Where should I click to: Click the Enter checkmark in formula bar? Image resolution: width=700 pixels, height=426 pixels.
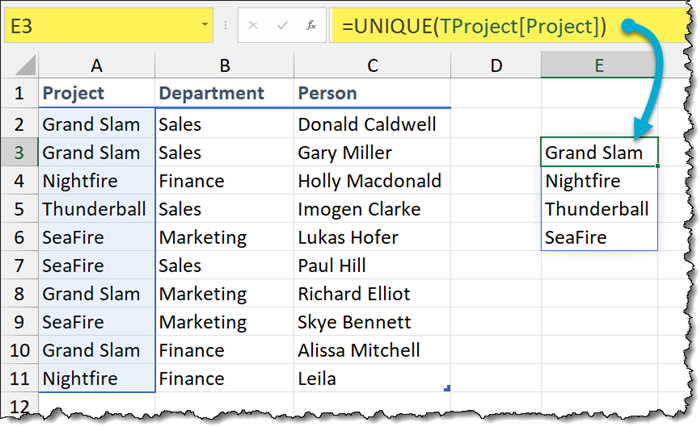point(285,24)
